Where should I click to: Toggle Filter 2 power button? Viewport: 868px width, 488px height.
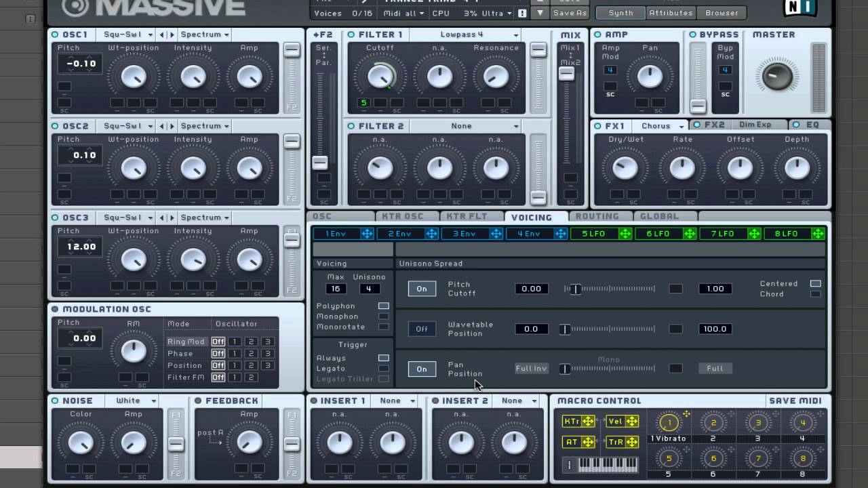pyautogui.click(x=351, y=126)
